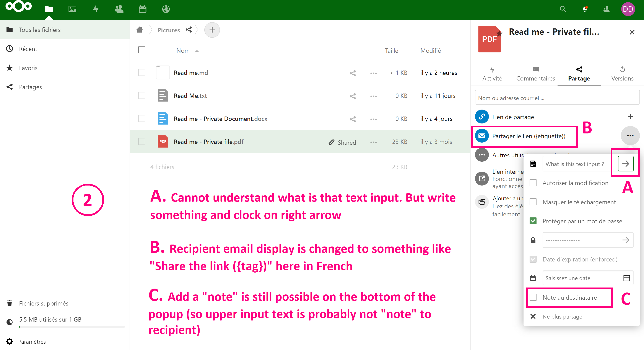Click share icon for Read Me.txt
Viewport: 644px width, 350px height.
tap(353, 96)
